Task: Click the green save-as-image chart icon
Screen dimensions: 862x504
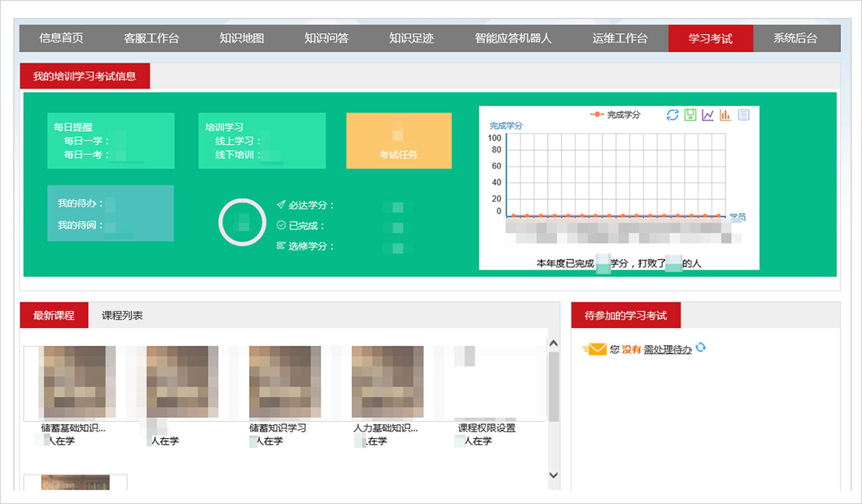Action: (x=691, y=115)
